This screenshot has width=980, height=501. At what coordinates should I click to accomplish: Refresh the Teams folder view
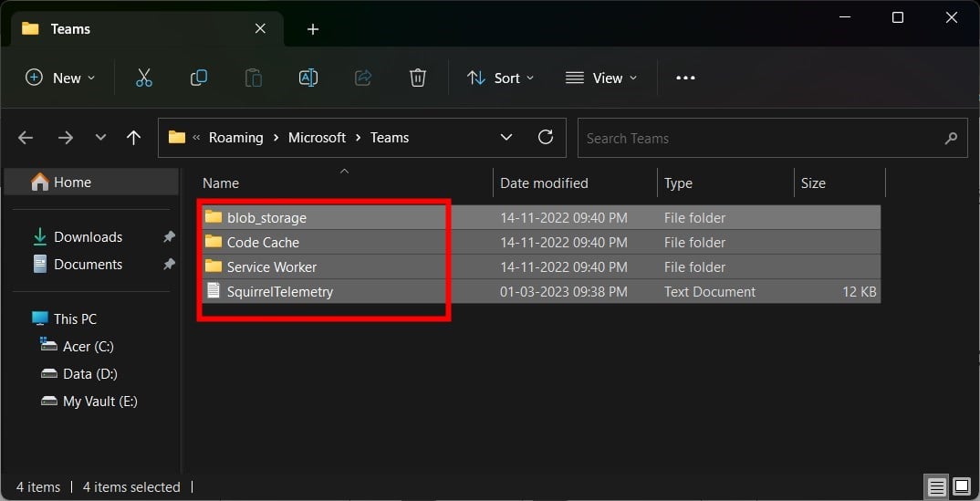(x=546, y=138)
